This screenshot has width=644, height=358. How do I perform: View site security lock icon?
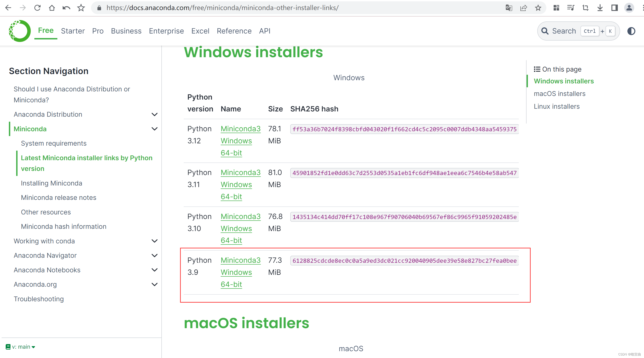click(x=99, y=8)
